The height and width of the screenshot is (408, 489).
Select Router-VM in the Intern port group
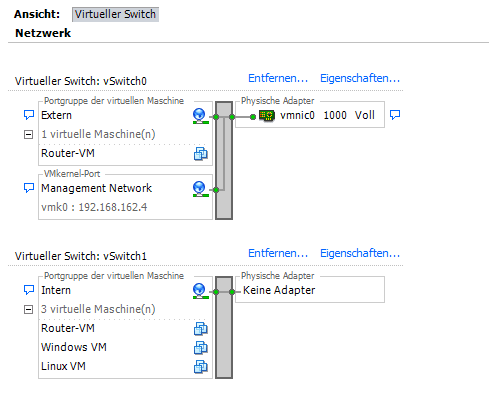[68, 328]
